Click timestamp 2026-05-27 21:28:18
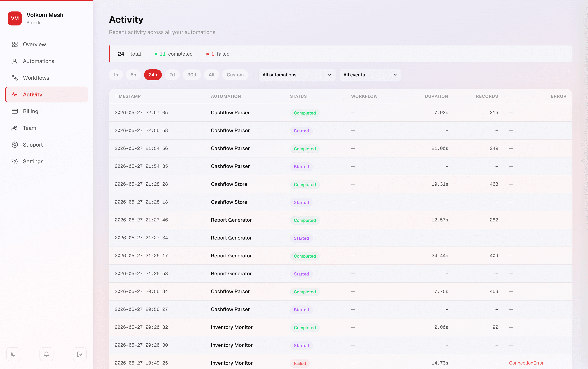Viewport: 588px width, 369px height. 141,202
